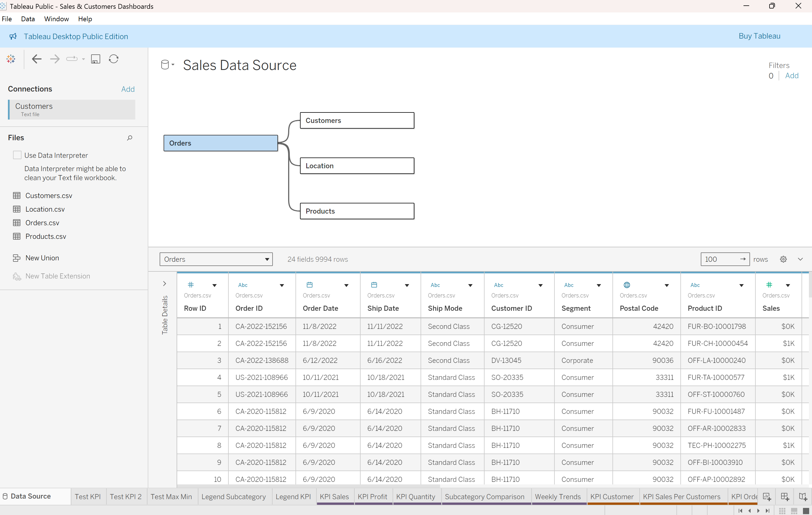Select the Products table in the canvas
This screenshot has height=515, width=812.
[x=357, y=211]
